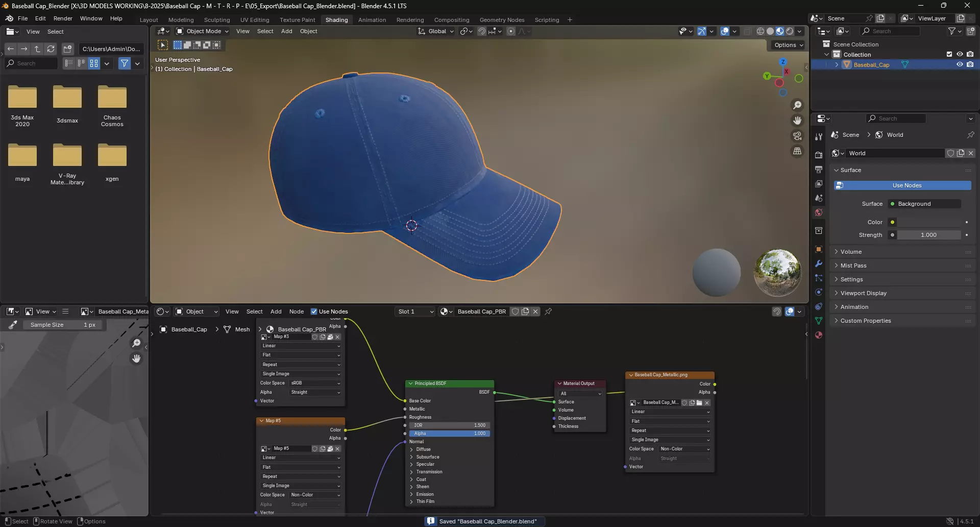Viewport: 980px width, 527px height.
Task: Toggle Use Nodes checkbox in node editor
Action: [314, 312]
